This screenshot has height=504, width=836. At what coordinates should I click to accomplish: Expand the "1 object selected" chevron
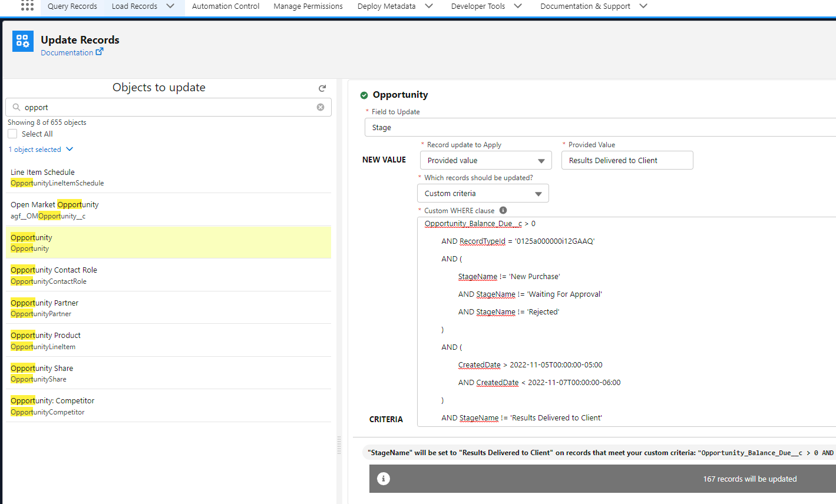(70, 149)
